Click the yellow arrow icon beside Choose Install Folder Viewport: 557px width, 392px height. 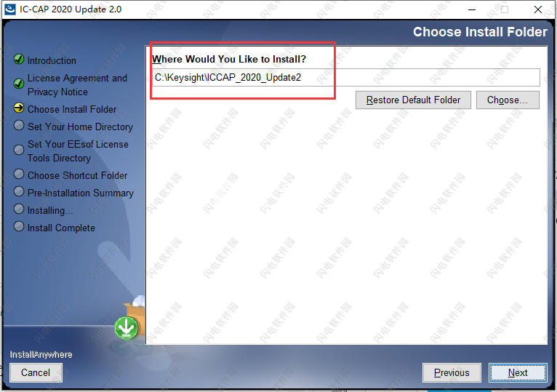(x=19, y=108)
